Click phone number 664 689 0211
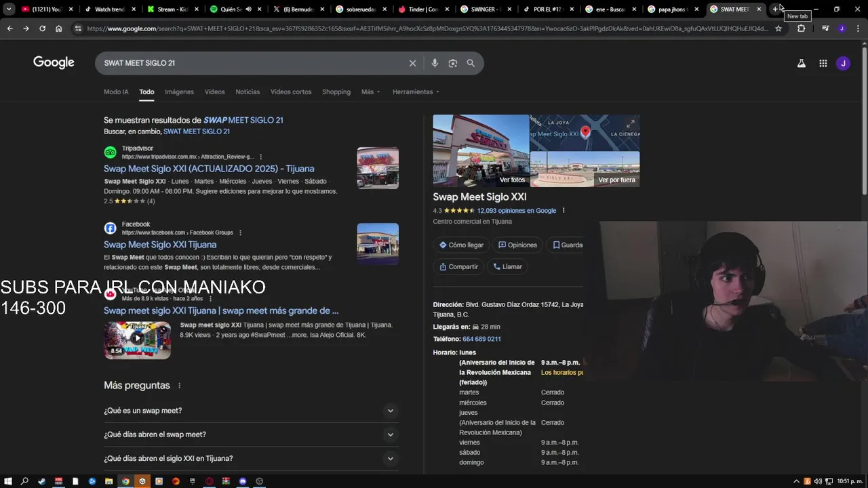Viewport: 868px width, 488px height. 481,339
